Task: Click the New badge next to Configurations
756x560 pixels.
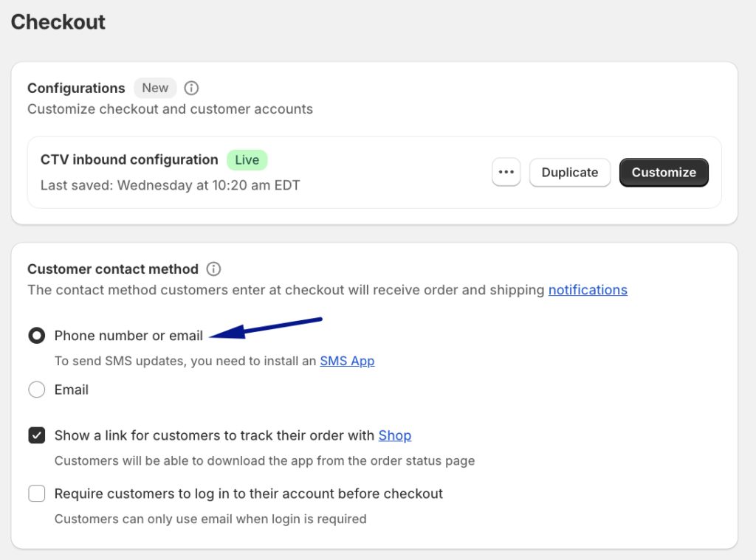Action: pos(155,88)
